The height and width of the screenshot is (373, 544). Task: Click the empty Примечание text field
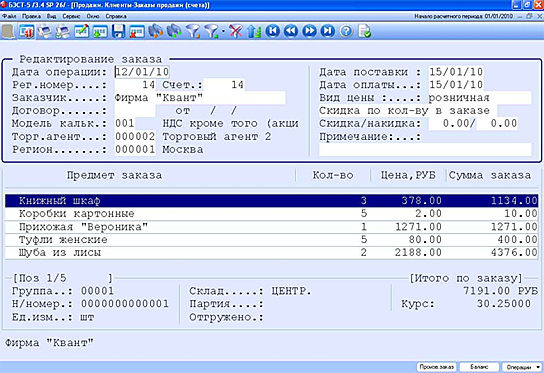pos(425,150)
